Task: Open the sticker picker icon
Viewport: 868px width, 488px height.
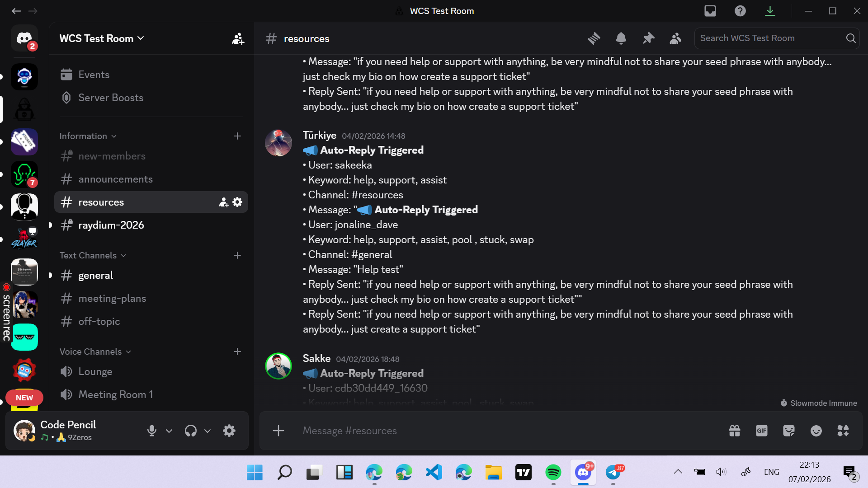Action: click(x=789, y=431)
